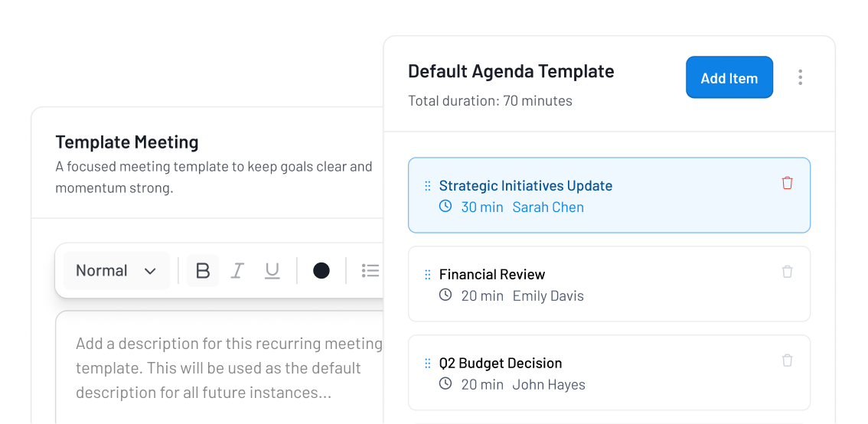Insert a bulleted list
Viewport: 868px width, 424px height.
[370, 271]
